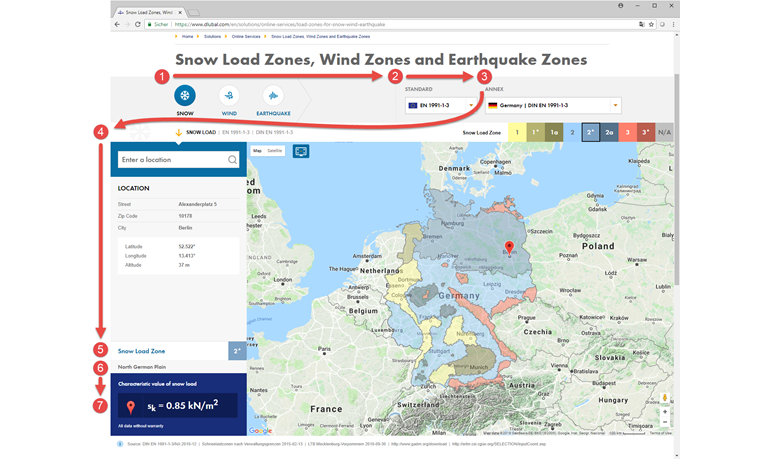Click the red location pin on Berlin
760x459 pixels.
coord(509,247)
